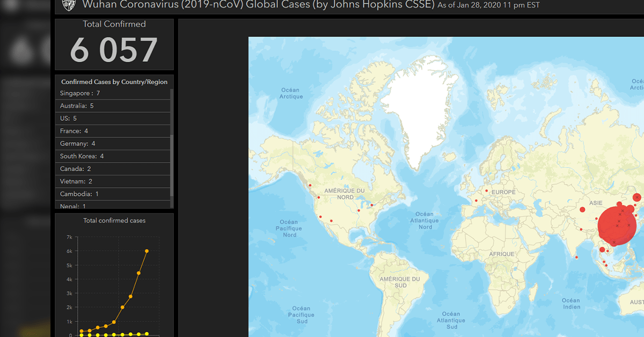Click the red dot over Sri Lanka
Screen dimensions: 644x337
click(x=576, y=257)
